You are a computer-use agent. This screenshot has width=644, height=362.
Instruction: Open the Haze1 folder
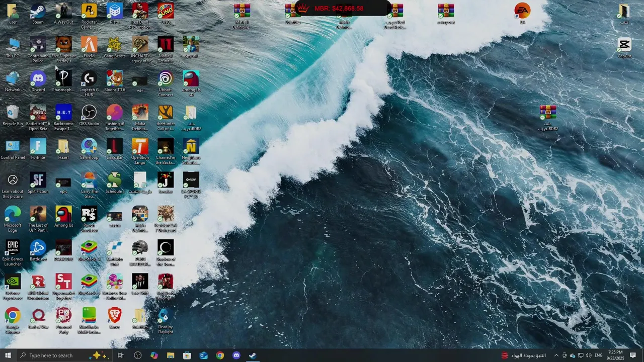(63, 149)
